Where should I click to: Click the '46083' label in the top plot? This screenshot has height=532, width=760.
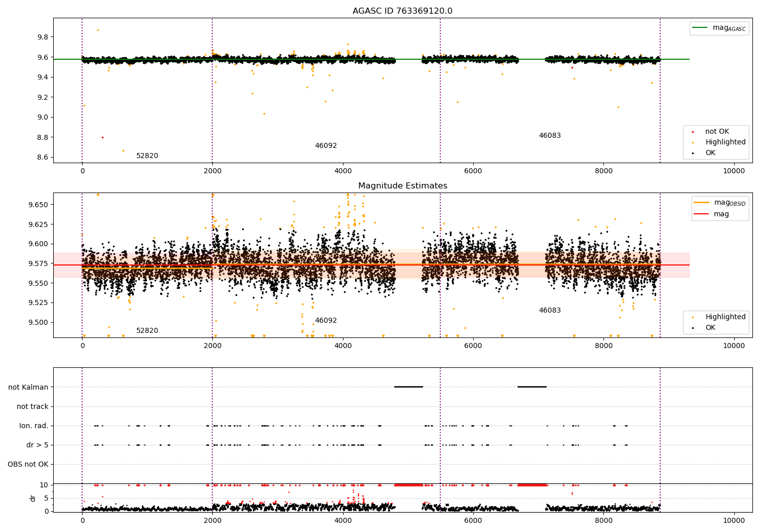550,136
